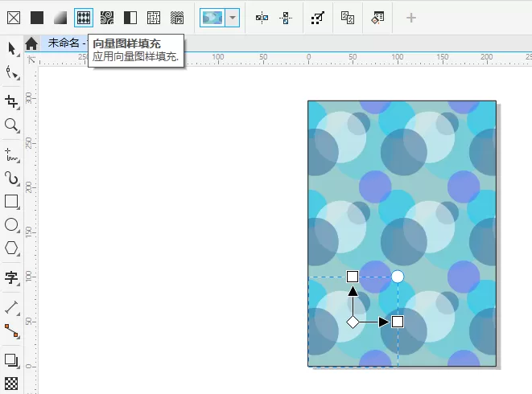Select the Ellipse tool
The image size is (532, 394).
(11, 224)
